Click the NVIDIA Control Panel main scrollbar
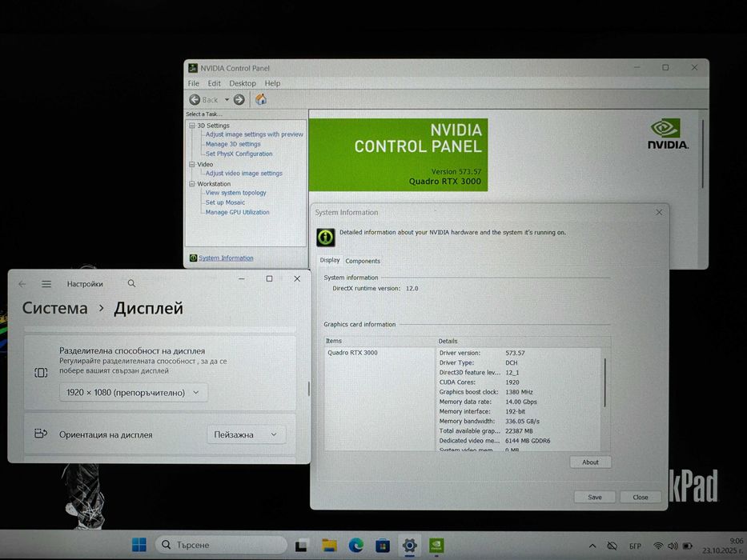 pyautogui.click(x=703, y=154)
